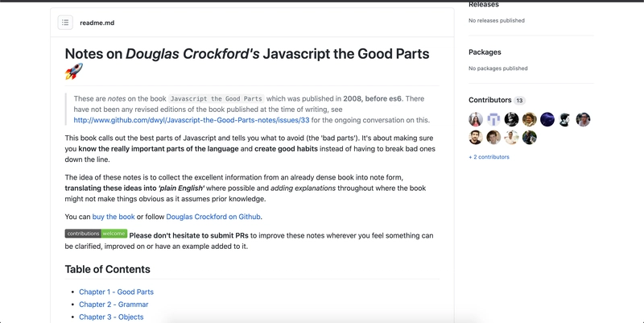Image resolution: width=644 pixels, height=323 pixels.
Task: Click italic text 'adding explanations'
Action: coord(303,188)
